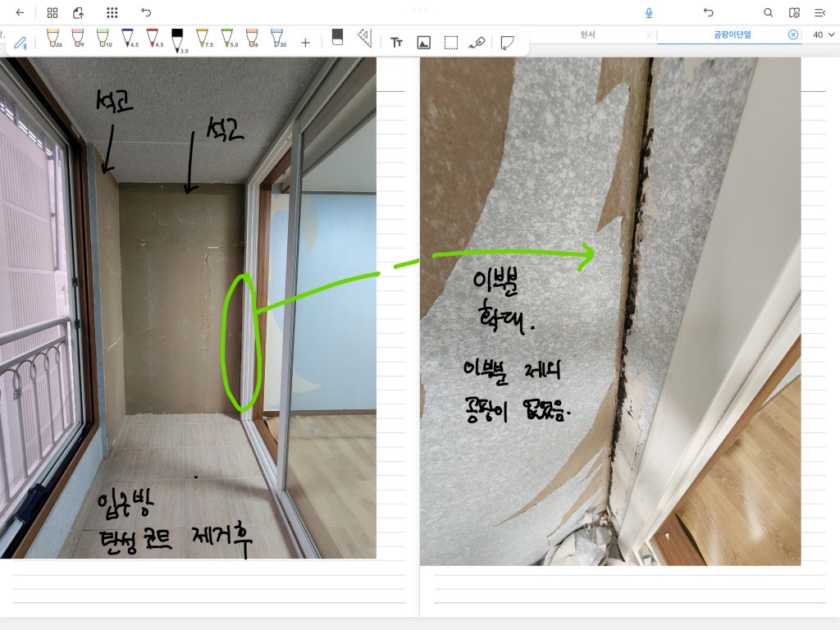Switch to the 현서 tab
840x630 pixels.
[x=587, y=34]
